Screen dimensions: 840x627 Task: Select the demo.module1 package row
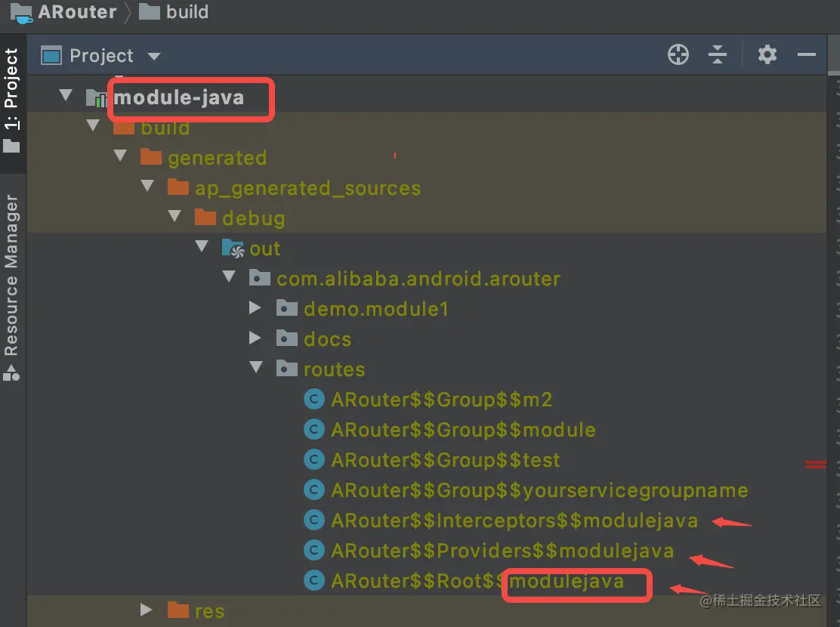click(427, 309)
